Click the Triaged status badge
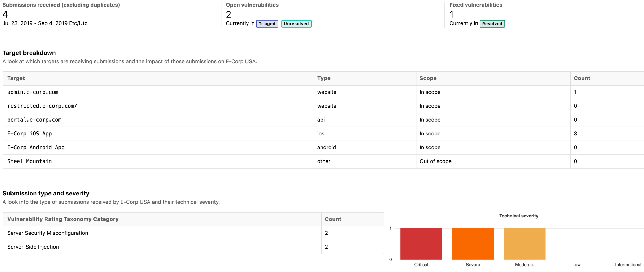 pyautogui.click(x=267, y=24)
